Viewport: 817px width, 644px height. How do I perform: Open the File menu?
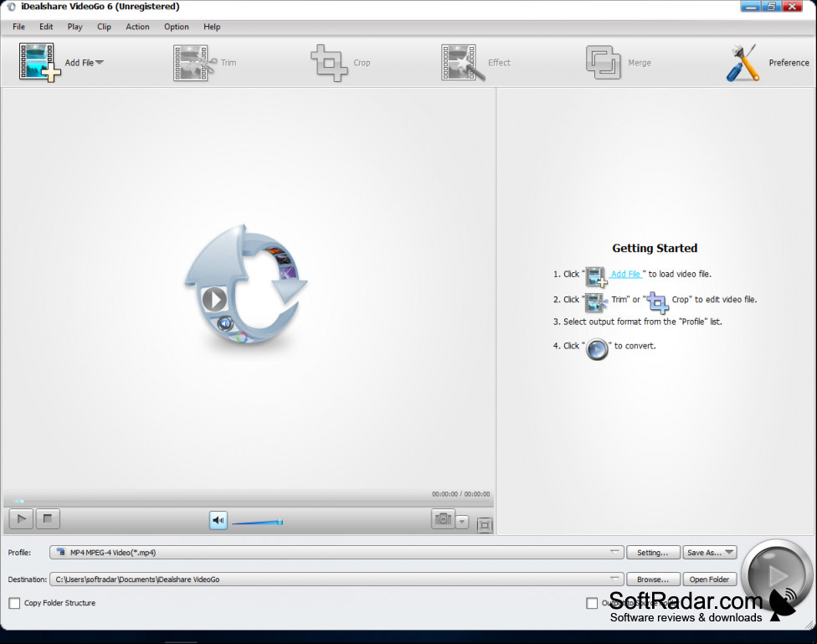click(18, 27)
